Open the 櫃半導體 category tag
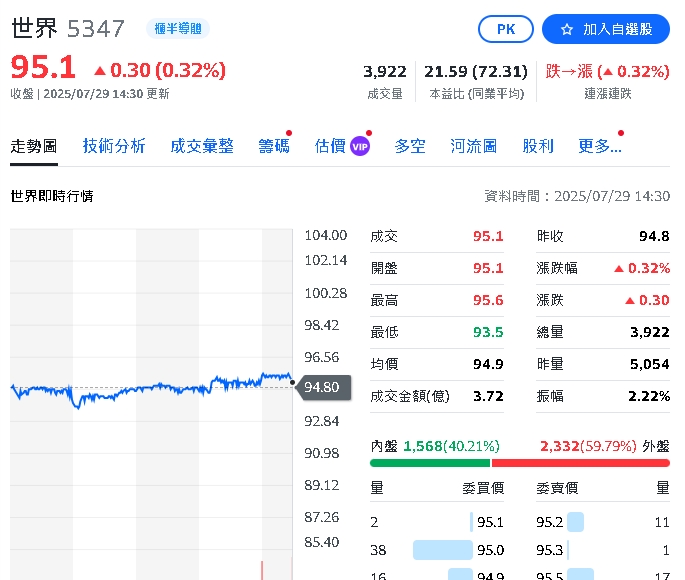This screenshot has width=685, height=580. point(178,29)
